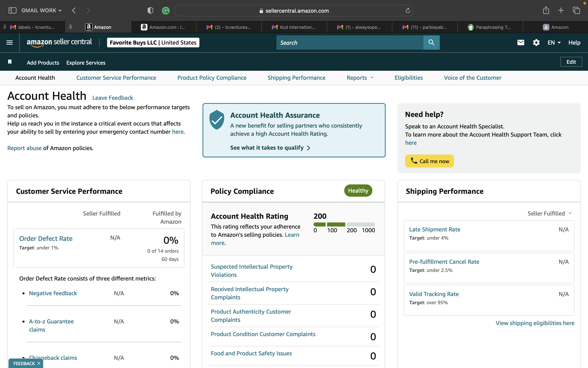Click the Healthy status badge
The width and height of the screenshot is (588, 368).
tap(358, 191)
